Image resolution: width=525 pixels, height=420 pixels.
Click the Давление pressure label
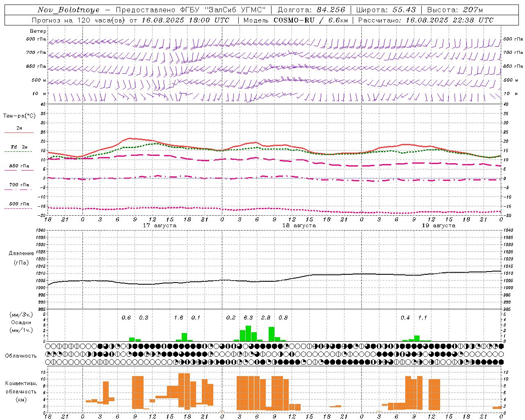(21, 253)
